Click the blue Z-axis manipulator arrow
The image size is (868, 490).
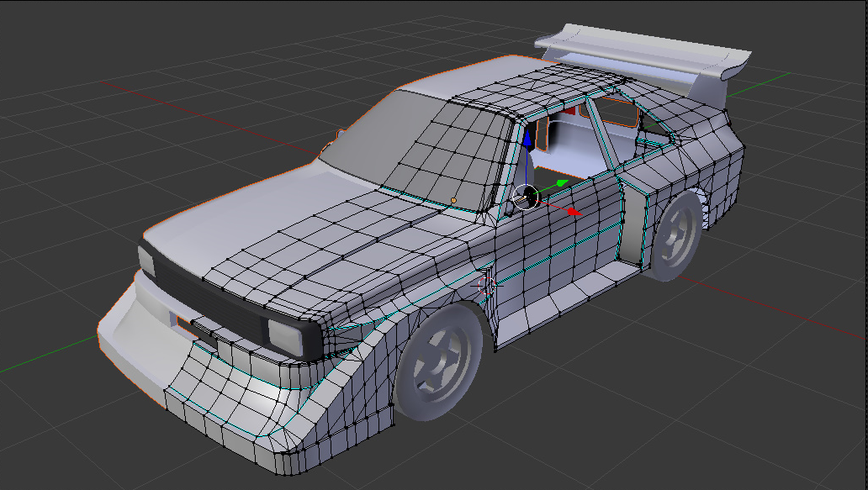tap(527, 140)
